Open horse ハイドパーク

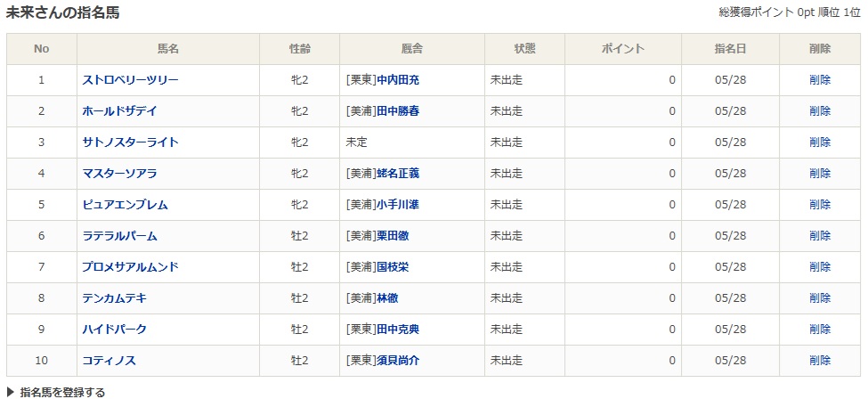tap(115, 330)
